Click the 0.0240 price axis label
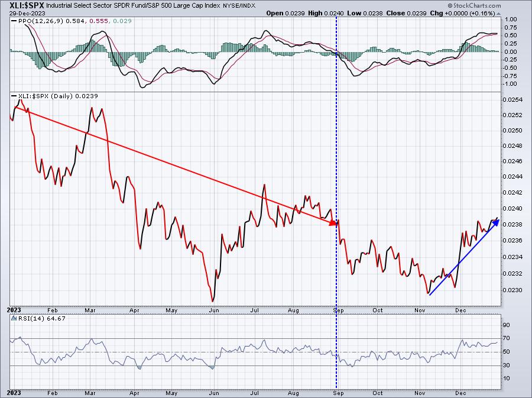Screen dimensions: 532x398 (x=512, y=209)
